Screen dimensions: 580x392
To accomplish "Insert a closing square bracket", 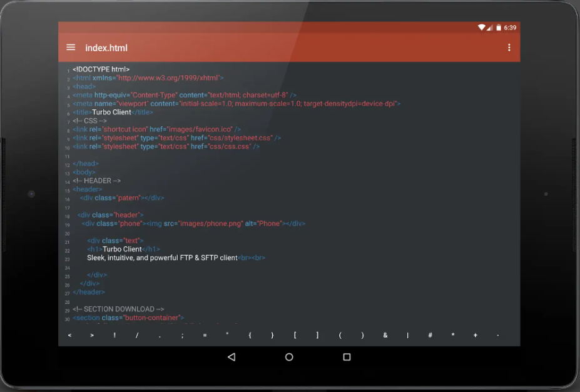I will [x=317, y=336].
